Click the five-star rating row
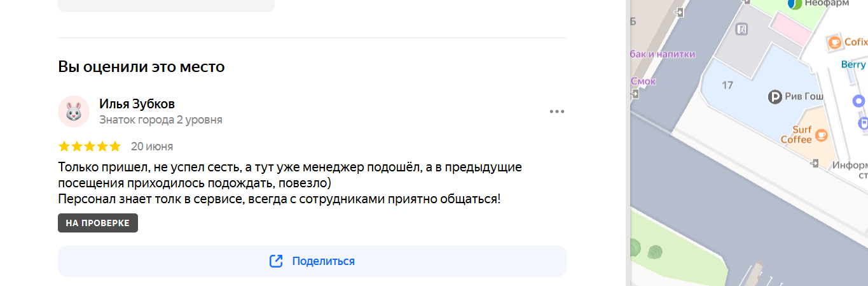The image size is (868, 286). click(x=90, y=147)
